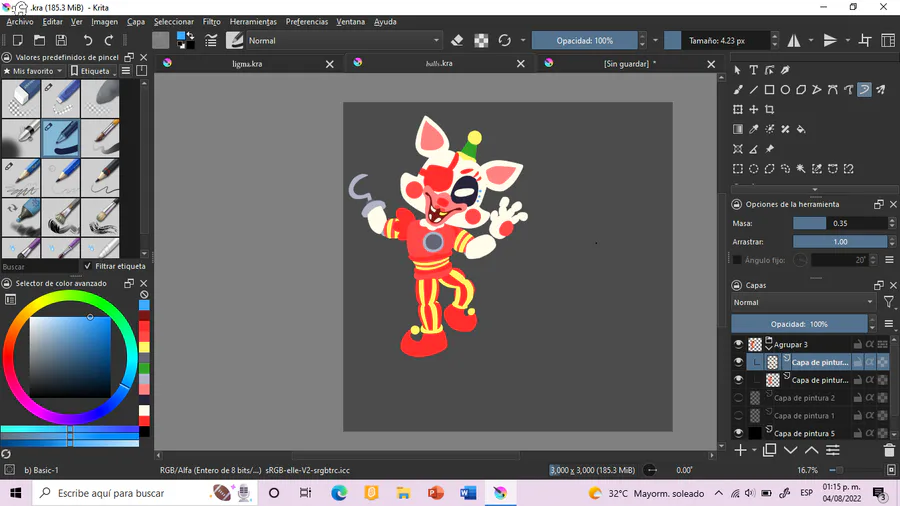This screenshot has width=900, height=506.
Task: Select the measure distance tool
Action: (754, 149)
